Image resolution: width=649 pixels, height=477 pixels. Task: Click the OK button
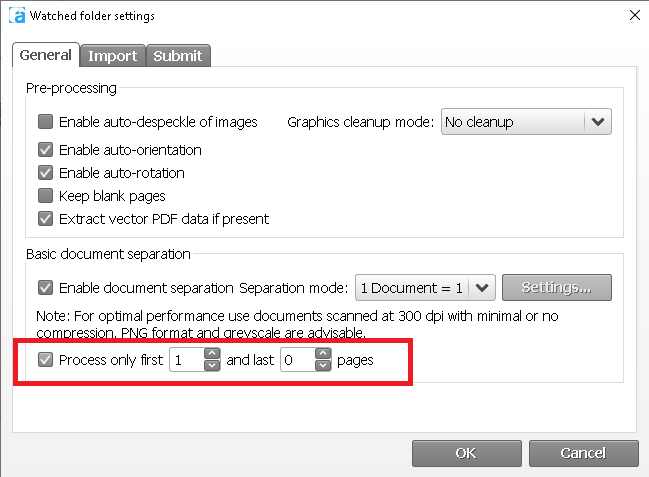pos(465,453)
